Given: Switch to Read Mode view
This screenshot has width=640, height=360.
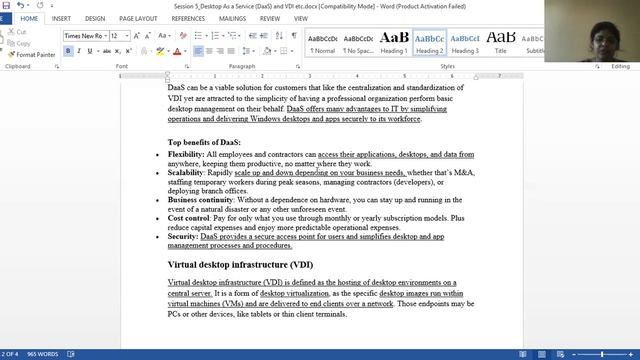Looking at the screenshot, I should click(523, 354).
